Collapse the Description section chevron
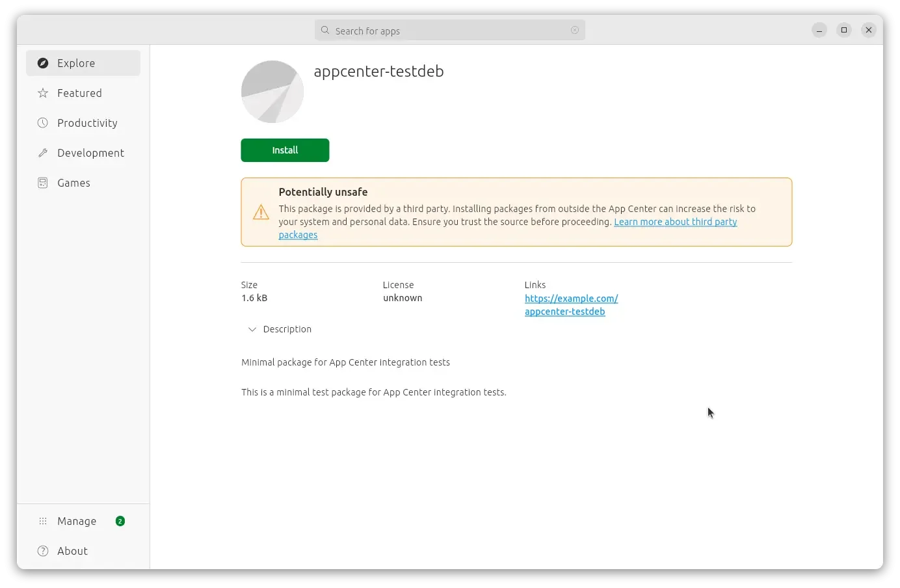 point(252,329)
